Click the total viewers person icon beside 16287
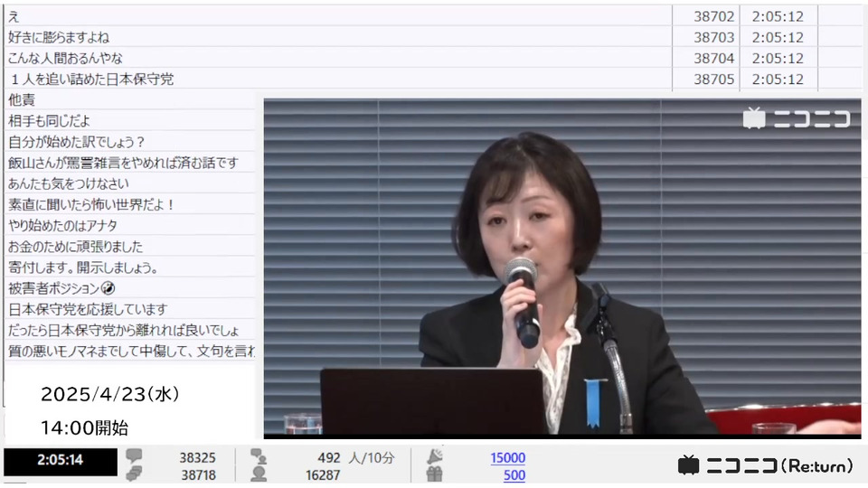 tap(259, 474)
